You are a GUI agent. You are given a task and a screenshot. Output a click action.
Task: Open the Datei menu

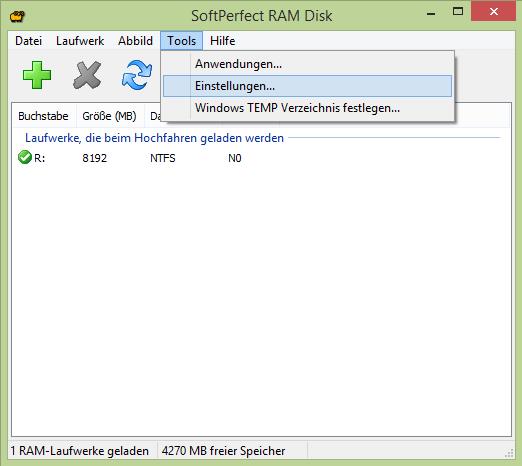pos(29,41)
